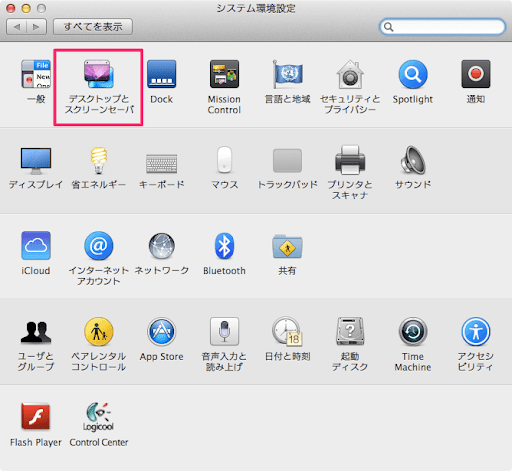
Task: Click the forward arrow navigation button
Action: [36, 27]
